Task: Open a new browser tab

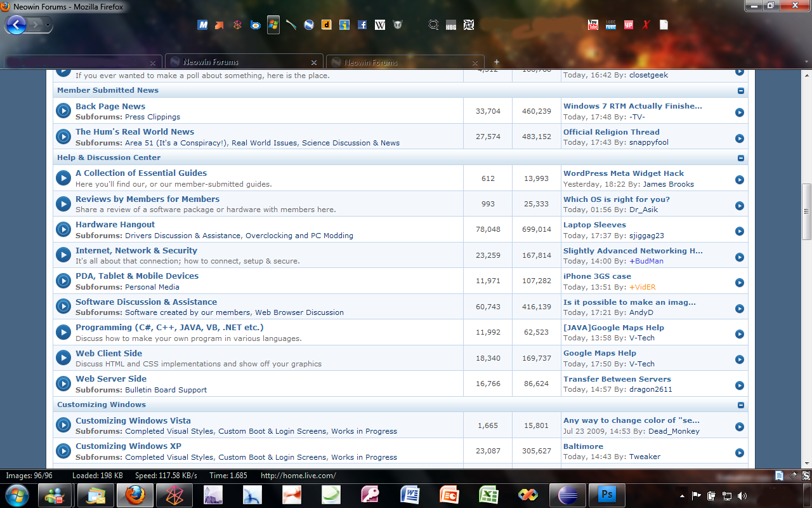Action: click(496, 62)
